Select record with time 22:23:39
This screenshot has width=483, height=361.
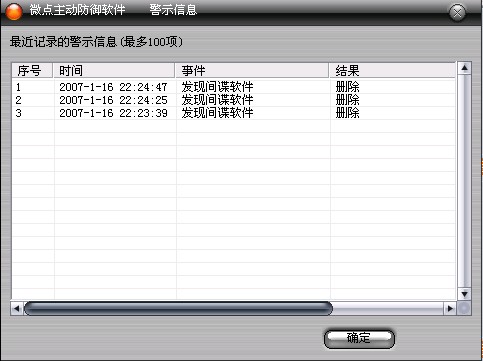pos(233,113)
